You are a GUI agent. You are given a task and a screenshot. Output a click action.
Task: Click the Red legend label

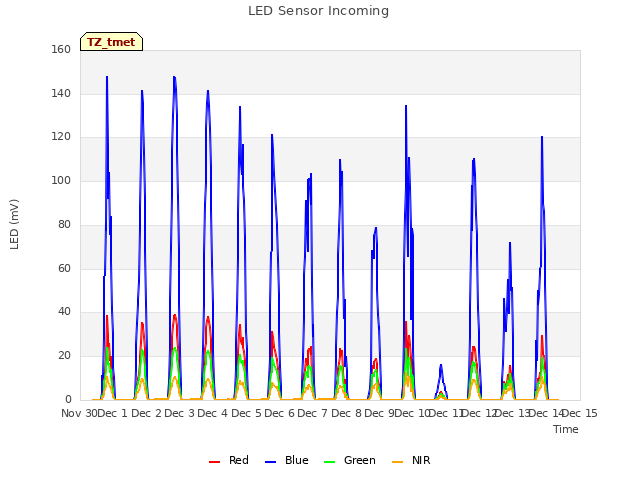(x=239, y=460)
